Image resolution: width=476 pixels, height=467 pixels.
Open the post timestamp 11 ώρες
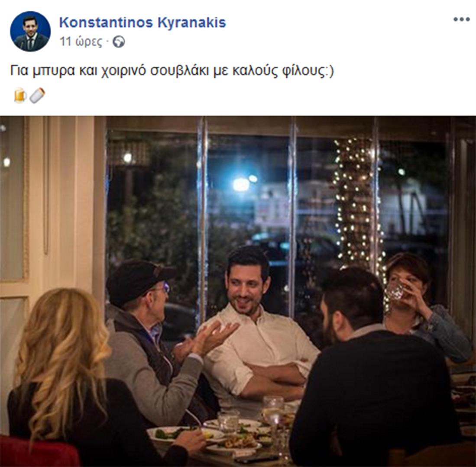click(x=81, y=42)
